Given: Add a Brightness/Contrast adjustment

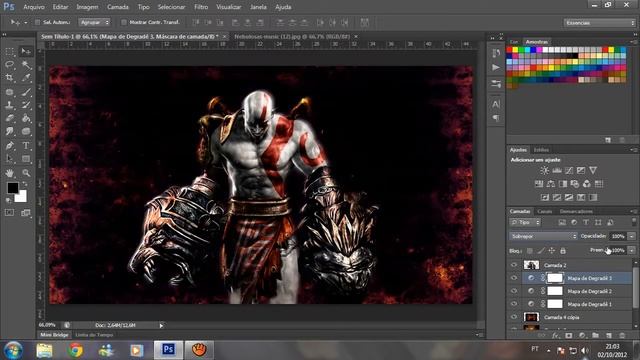Looking at the screenshot, I should [x=544, y=171].
